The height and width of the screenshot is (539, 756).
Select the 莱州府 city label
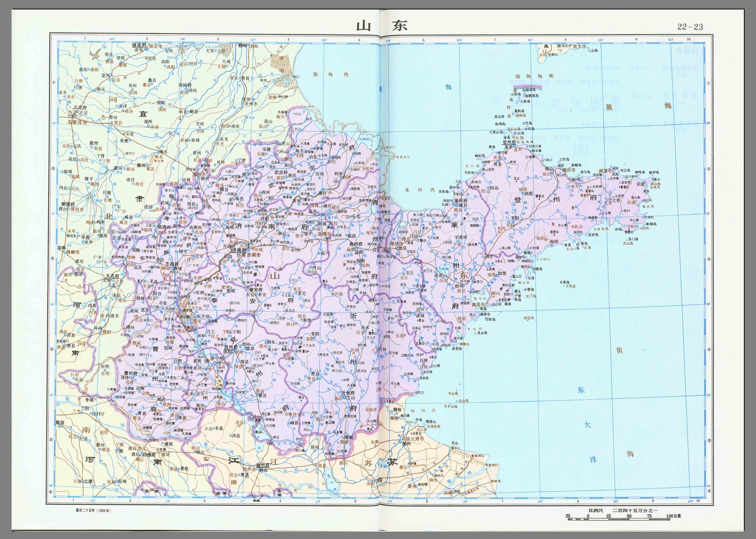point(461,200)
